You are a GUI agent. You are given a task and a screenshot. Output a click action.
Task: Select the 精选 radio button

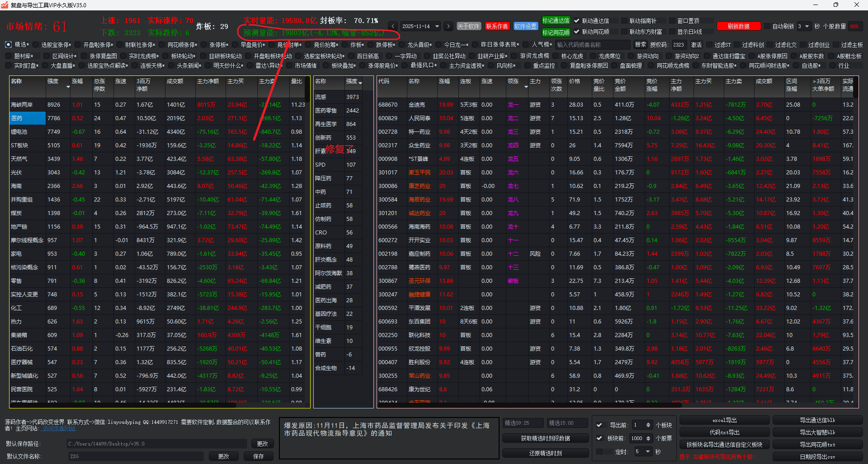coord(9,44)
